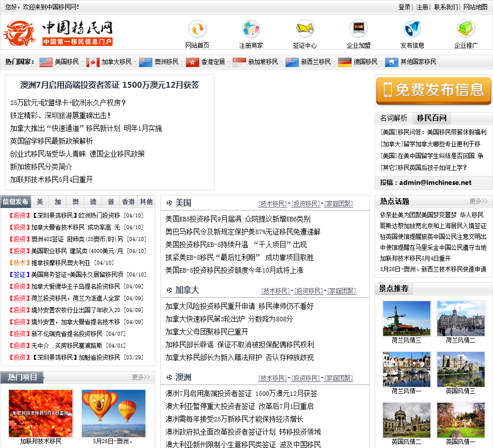Switch to the 移民百问 tab
Screen dimensions: 493x448
[432, 118]
